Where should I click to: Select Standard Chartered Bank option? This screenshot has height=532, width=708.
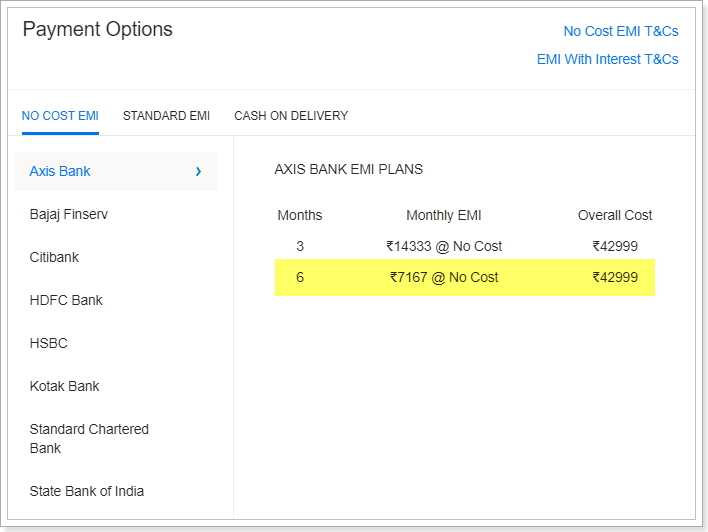pos(89,439)
